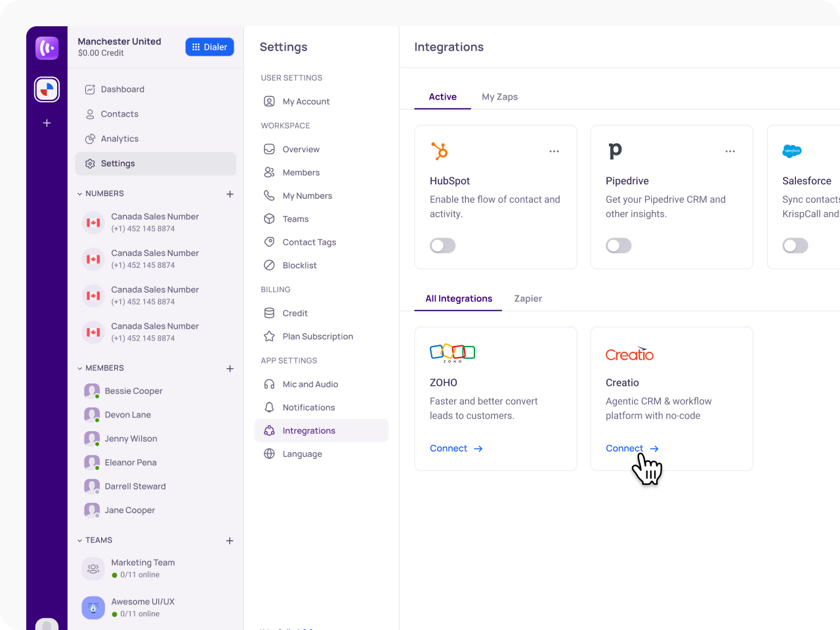Viewport: 840px width, 630px height.
Task: Click the Pipedrive logo icon
Action: 615,152
